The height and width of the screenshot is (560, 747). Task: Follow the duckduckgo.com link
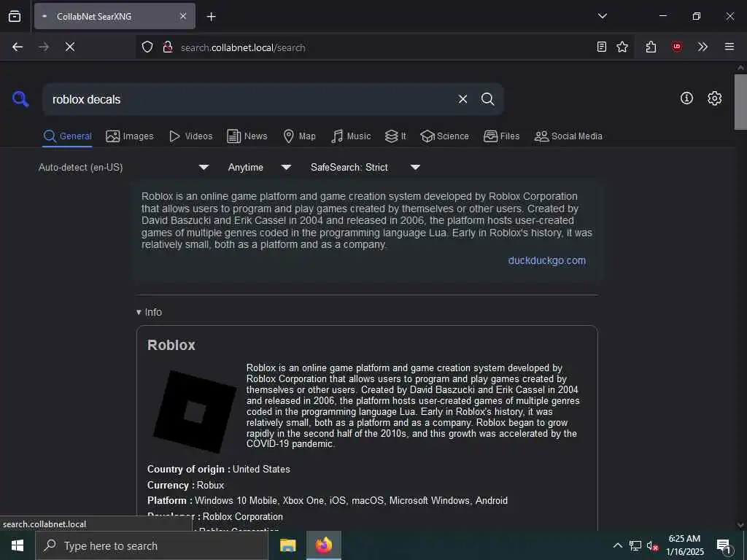[547, 260]
